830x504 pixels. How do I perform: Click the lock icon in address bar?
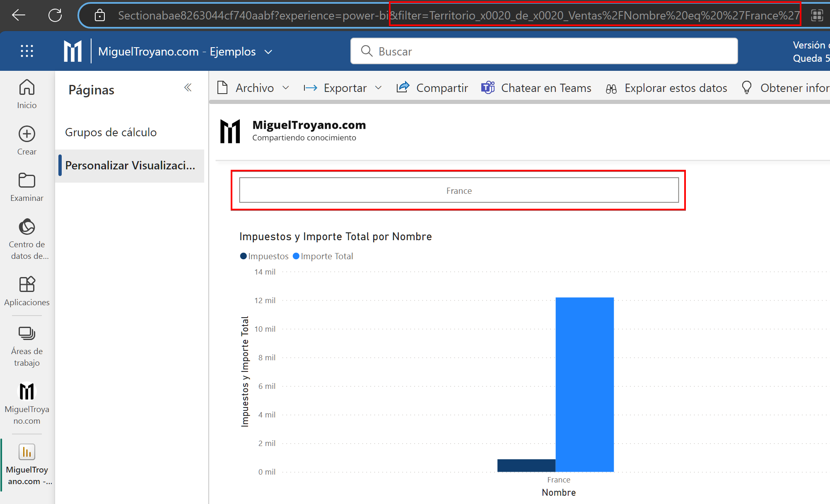99,15
